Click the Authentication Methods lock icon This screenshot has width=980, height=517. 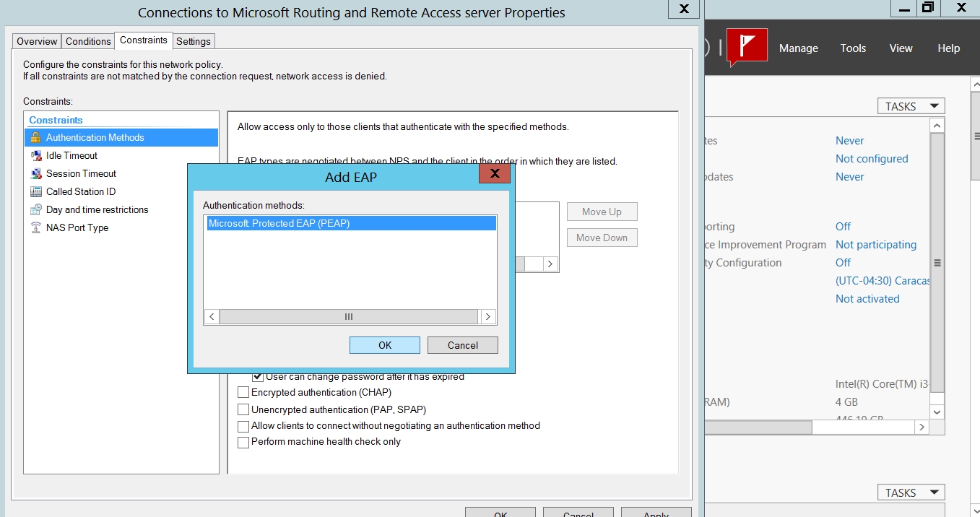(x=35, y=137)
